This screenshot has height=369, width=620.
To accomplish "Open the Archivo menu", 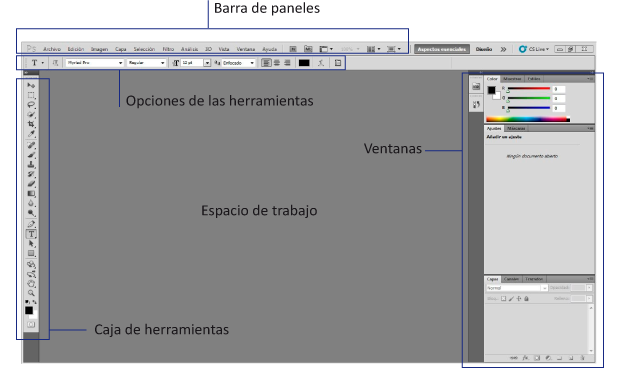I will click(52, 49).
